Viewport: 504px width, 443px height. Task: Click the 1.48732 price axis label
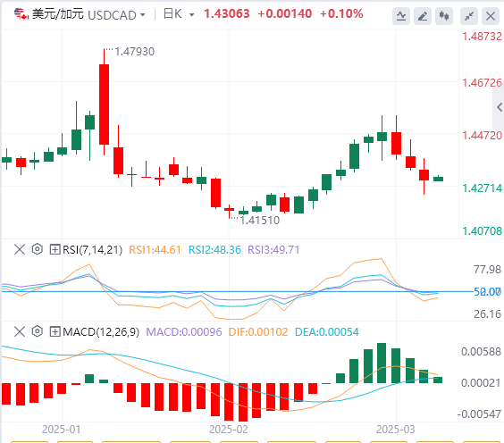tap(482, 37)
